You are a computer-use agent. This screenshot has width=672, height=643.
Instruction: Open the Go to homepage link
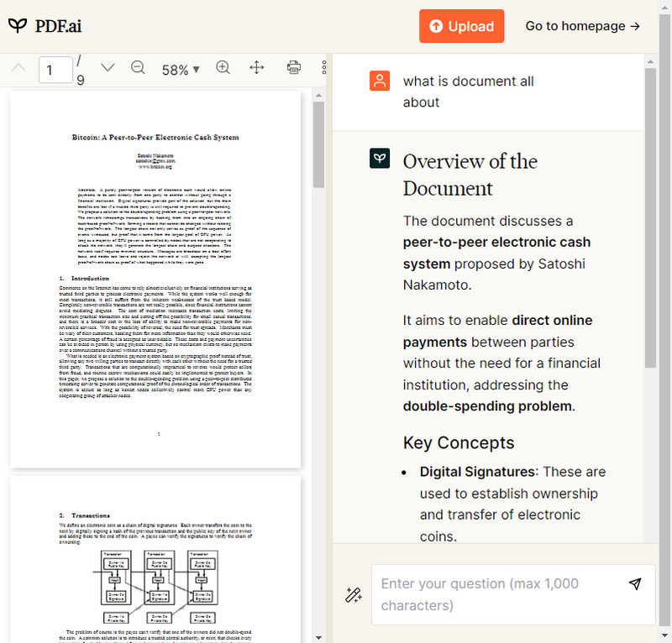pyautogui.click(x=582, y=26)
